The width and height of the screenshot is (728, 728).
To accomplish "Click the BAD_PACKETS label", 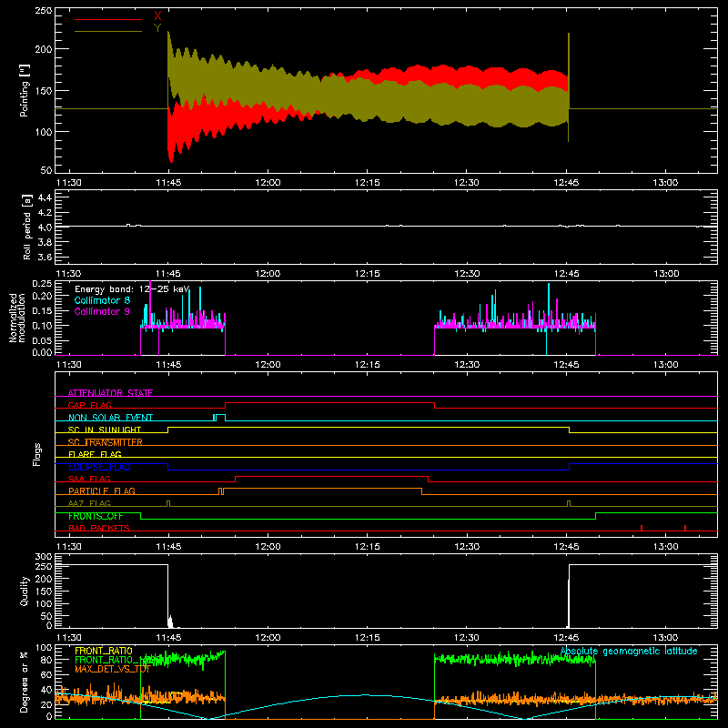I will (x=99, y=528).
